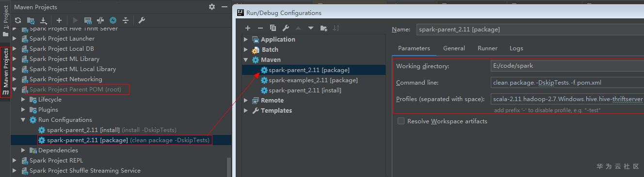
Task: Toggle offline mode icon
Action: (x=100, y=20)
